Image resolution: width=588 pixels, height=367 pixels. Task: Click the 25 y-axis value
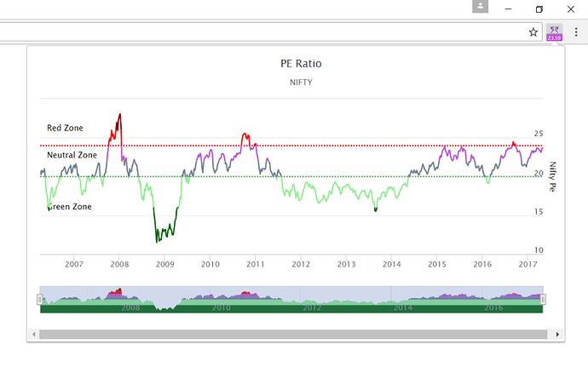coord(539,134)
